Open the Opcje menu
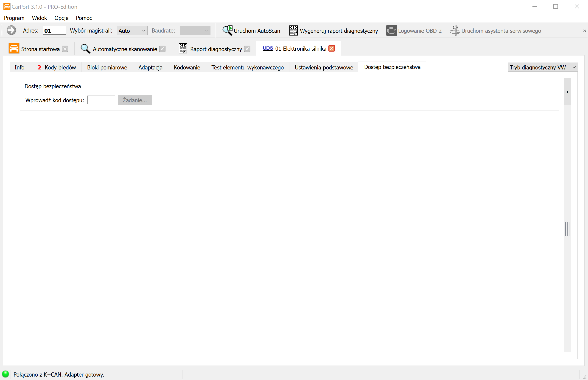The height and width of the screenshot is (380, 588). click(x=61, y=18)
